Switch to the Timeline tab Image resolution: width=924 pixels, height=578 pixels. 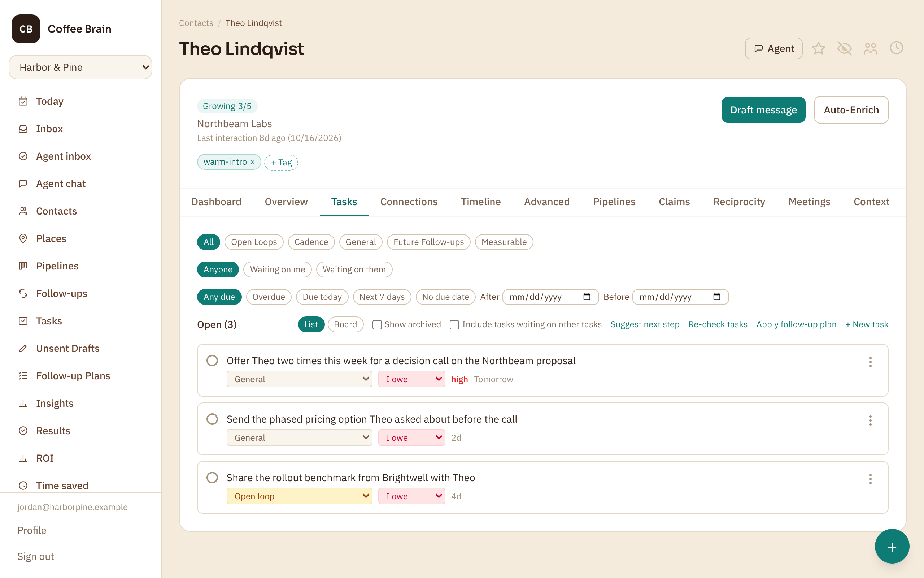coord(481,202)
